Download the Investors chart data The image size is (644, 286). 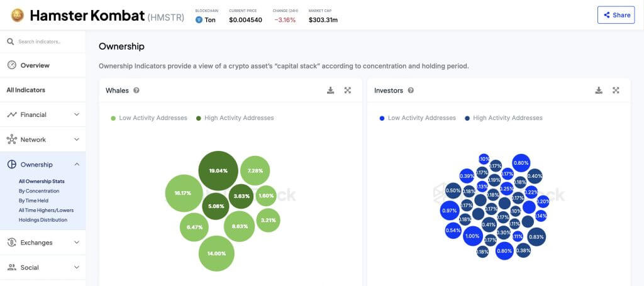599,91
